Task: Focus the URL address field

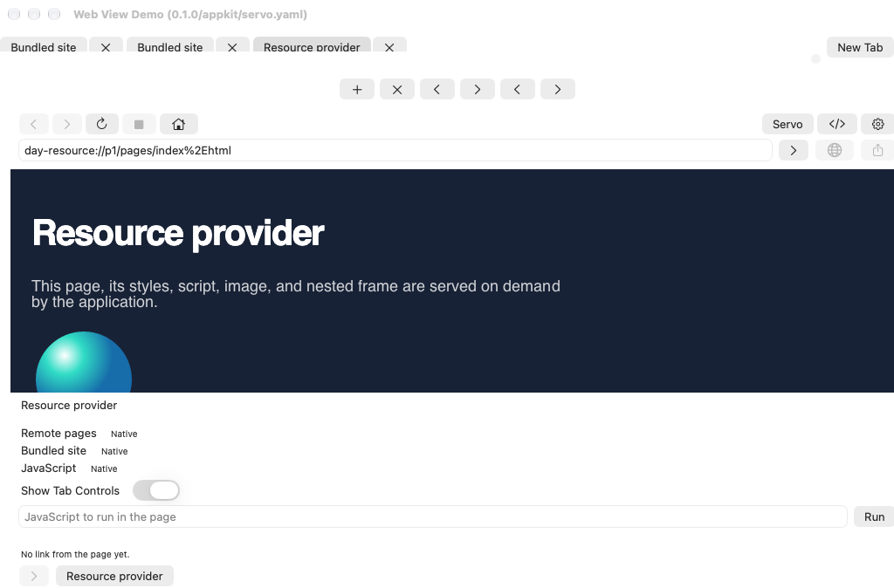Action: (x=395, y=150)
